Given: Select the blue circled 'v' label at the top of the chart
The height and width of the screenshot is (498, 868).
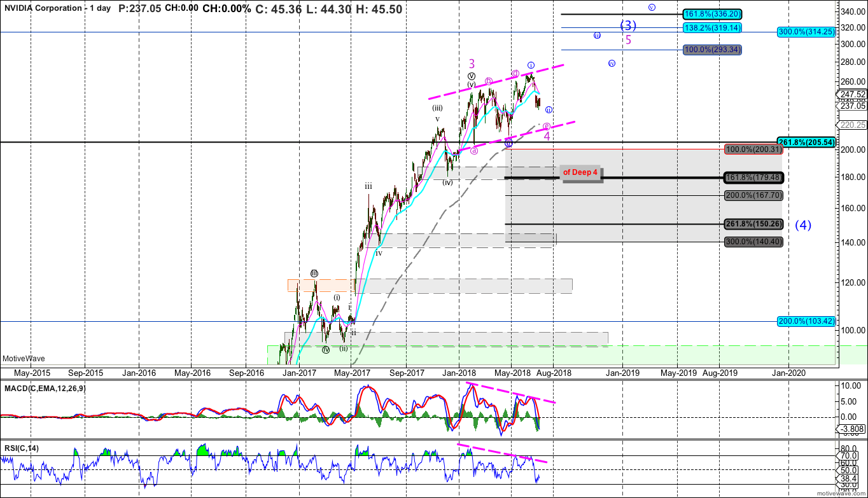Looking at the screenshot, I should [652, 7].
